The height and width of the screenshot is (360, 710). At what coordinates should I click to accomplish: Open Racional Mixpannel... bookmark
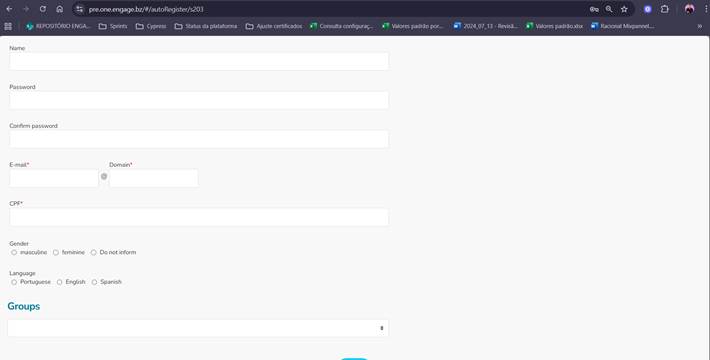pyautogui.click(x=623, y=26)
